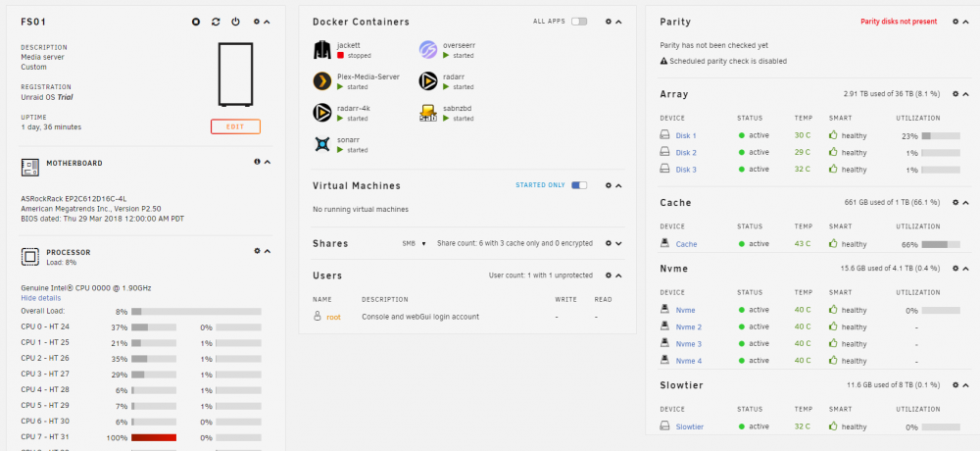Click 'ASRockRack EP2C612D16C-4L' motherboard text
This screenshot has width=980, height=451.
coord(73,199)
